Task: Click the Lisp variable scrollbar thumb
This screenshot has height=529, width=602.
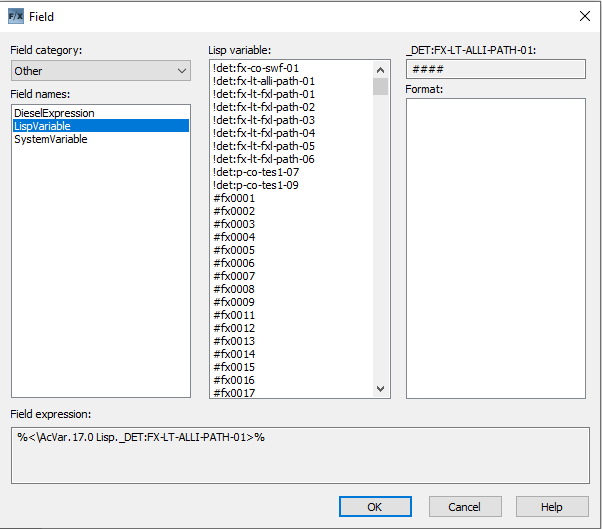Action: tap(380, 86)
